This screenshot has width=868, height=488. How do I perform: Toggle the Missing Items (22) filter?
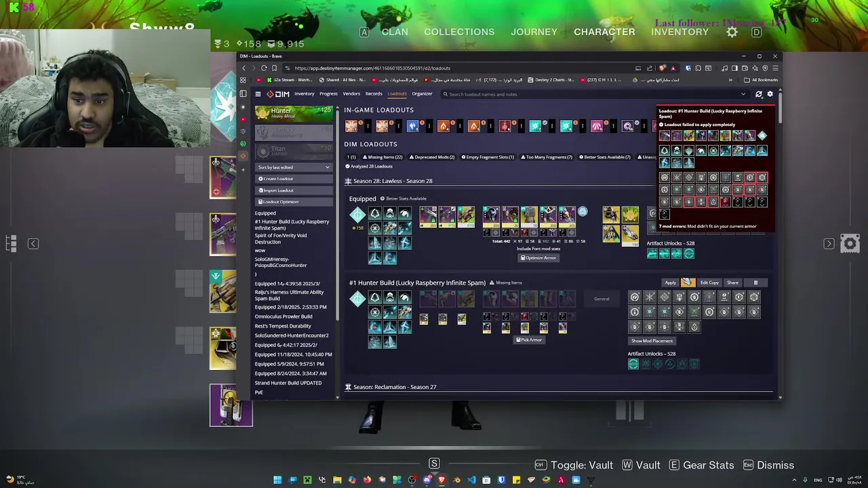click(x=381, y=157)
